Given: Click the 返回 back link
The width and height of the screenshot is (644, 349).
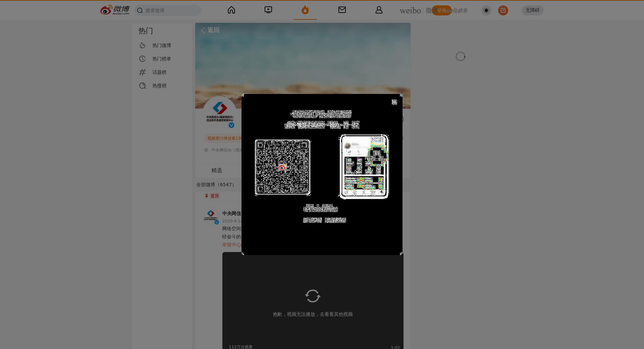Looking at the screenshot, I should (x=210, y=30).
